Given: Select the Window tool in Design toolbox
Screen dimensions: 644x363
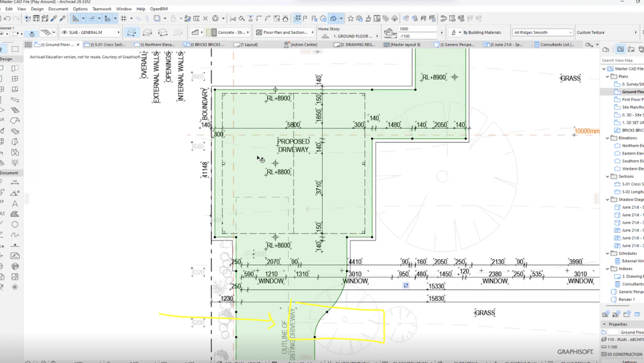Looking at the screenshot, I should (15, 79).
